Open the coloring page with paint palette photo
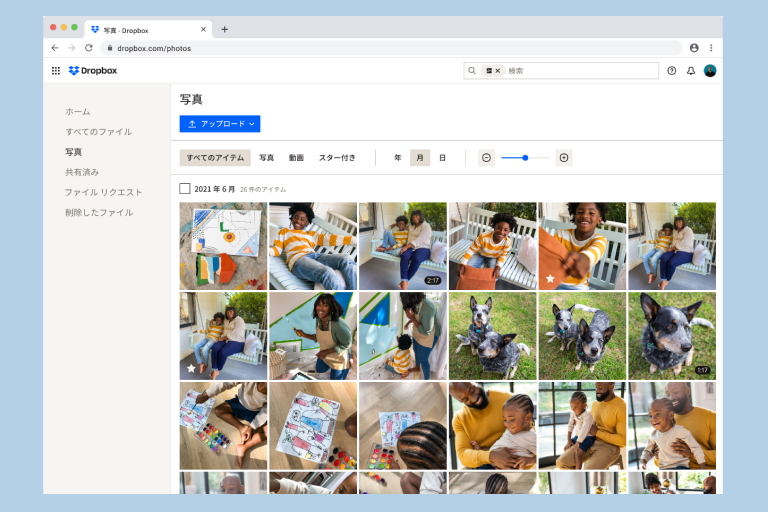Viewport: 768px width, 512px height. coord(313,426)
